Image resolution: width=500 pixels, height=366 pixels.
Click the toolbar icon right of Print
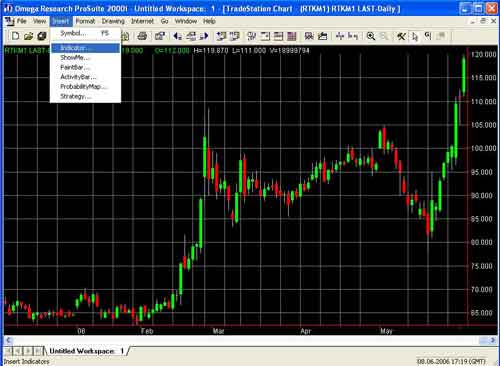pos(160,36)
